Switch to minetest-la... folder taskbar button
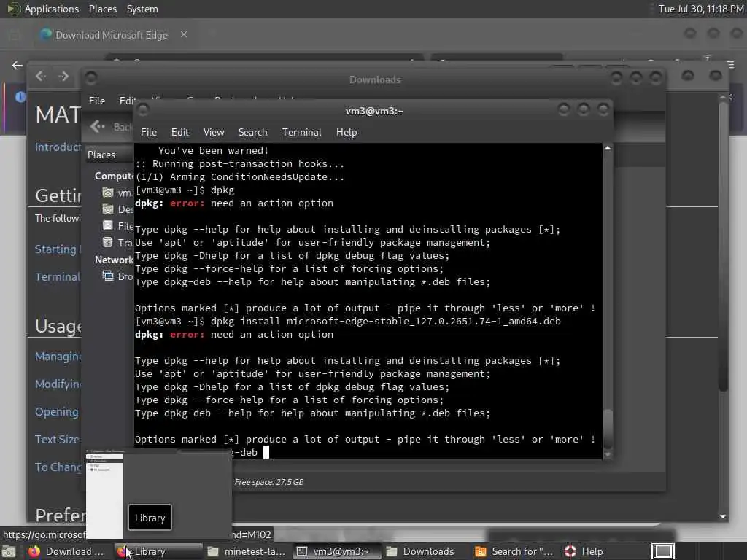 247,551
